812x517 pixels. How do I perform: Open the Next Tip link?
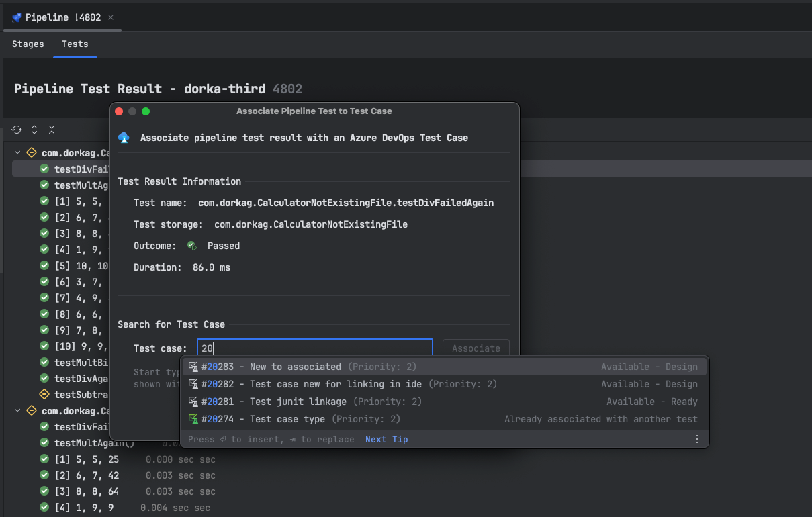[x=387, y=439]
